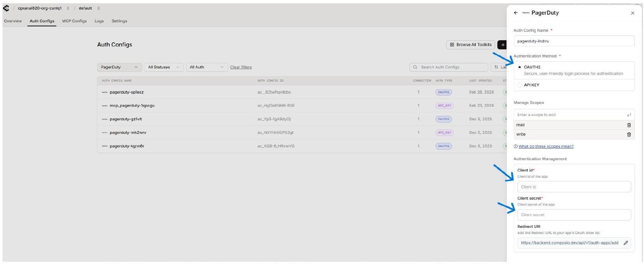
Task: Open the pagerduty-kgnn6r config row
Action: (302, 146)
